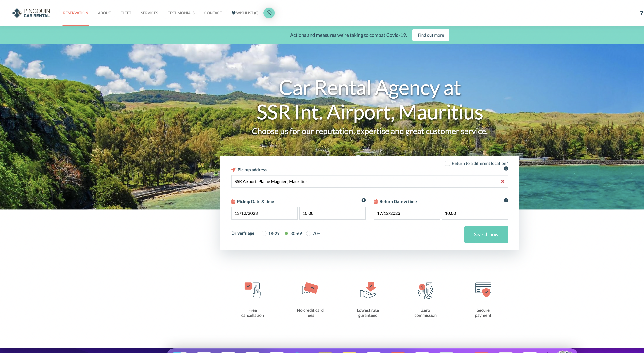Click the WhatsApp chat icon in header
This screenshot has height=353, width=644.
[269, 13]
